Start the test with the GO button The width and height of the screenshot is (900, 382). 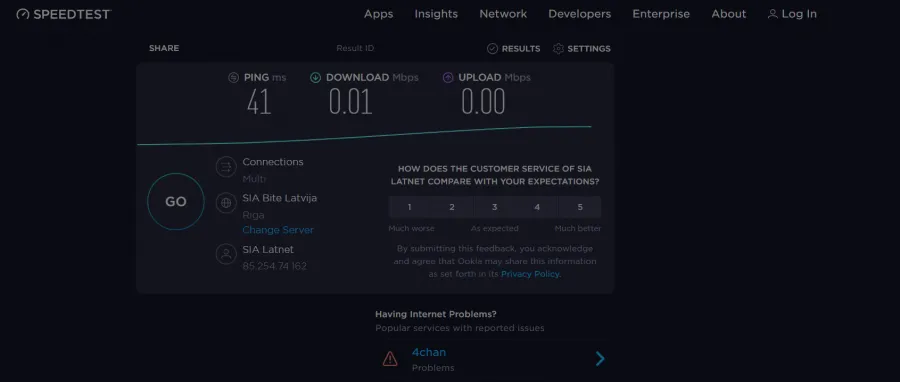click(x=176, y=201)
